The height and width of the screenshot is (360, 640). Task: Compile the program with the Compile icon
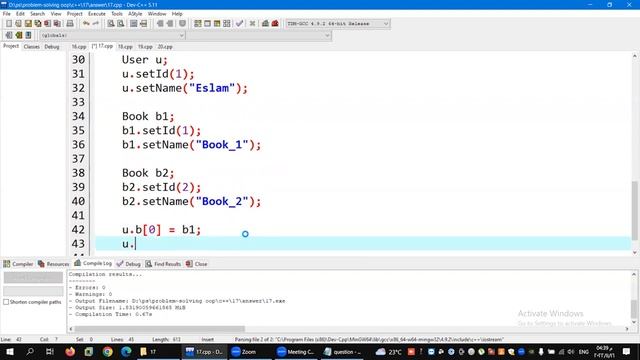[x=198, y=24]
